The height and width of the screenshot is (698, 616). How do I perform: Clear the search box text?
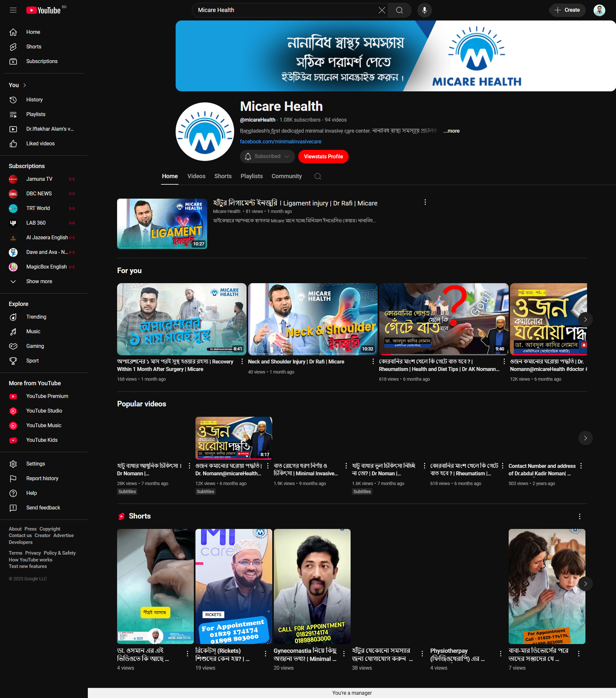(x=382, y=10)
